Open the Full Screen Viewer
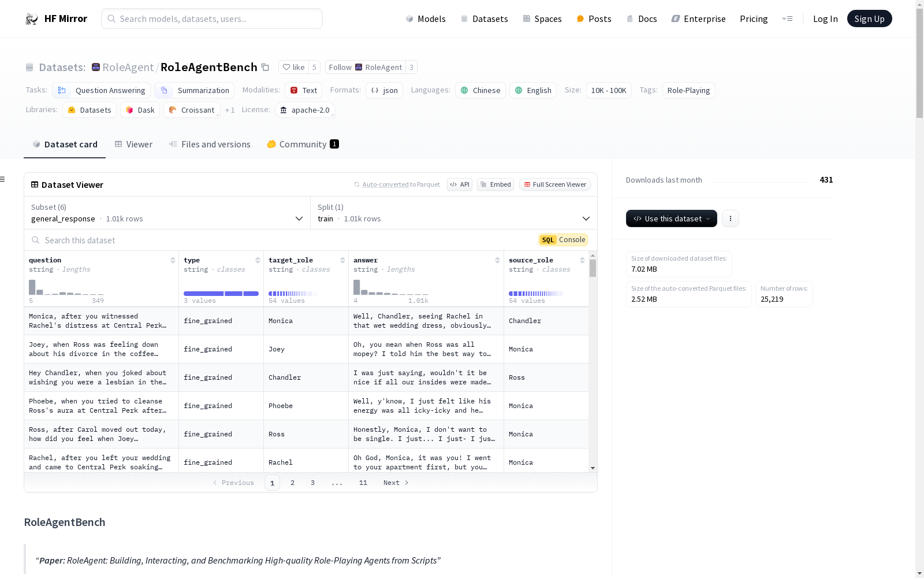 [554, 184]
